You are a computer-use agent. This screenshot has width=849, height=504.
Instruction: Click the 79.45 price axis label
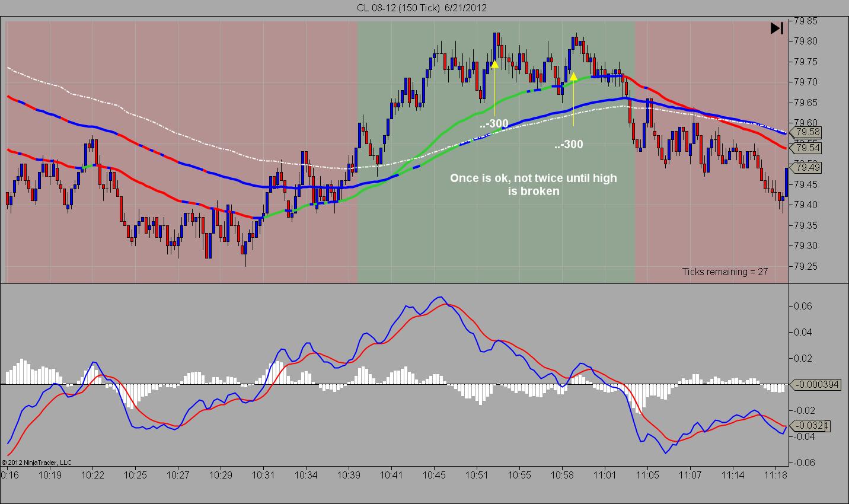point(806,184)
